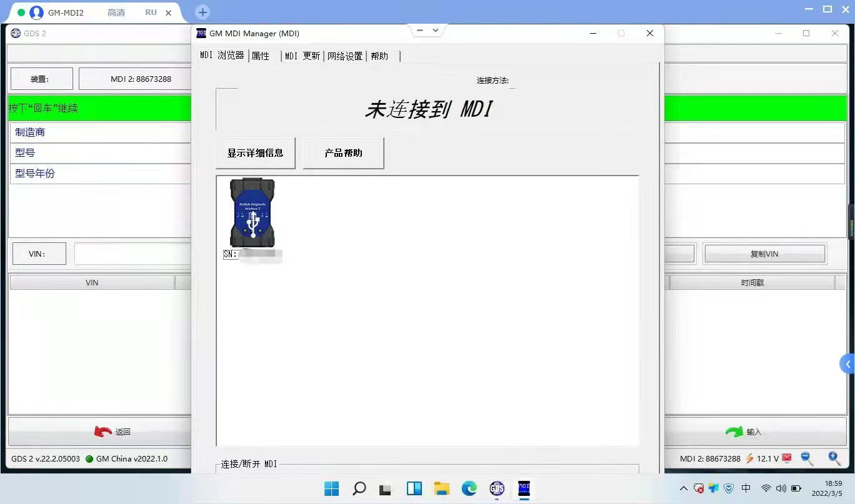Open File Explorer from the taskbar
Viewport: 855px width, 504px height.
pyautogui.click(x=442, y=488)
